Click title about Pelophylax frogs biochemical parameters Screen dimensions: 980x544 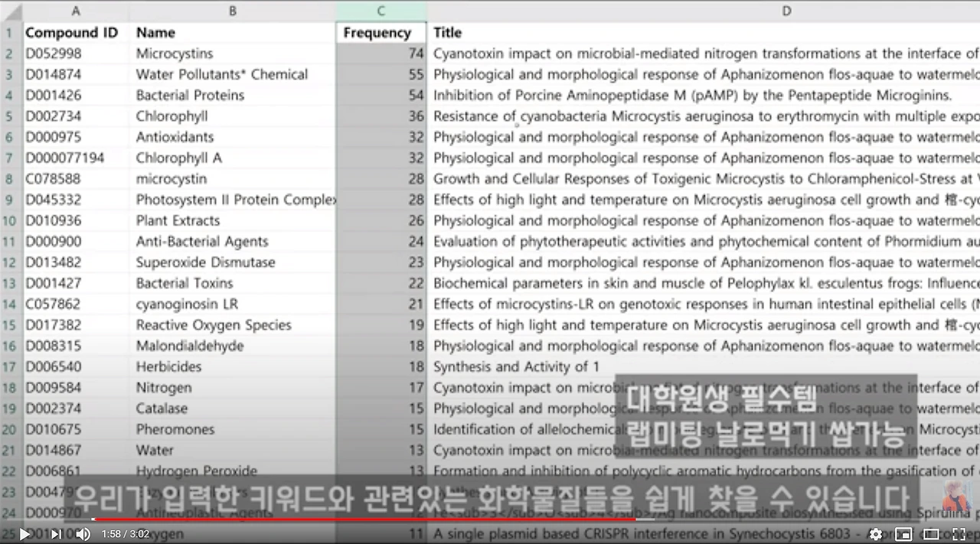(706, 283)
